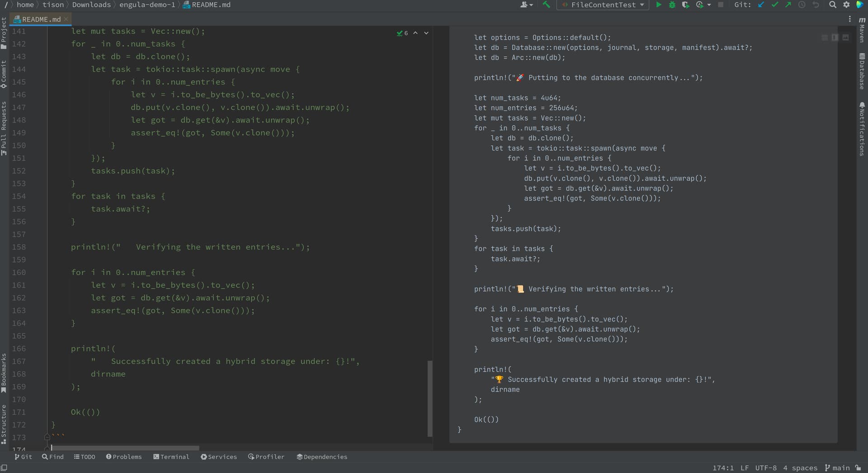Collapse code fence fold marker at line 173

[x=47, y=437]
